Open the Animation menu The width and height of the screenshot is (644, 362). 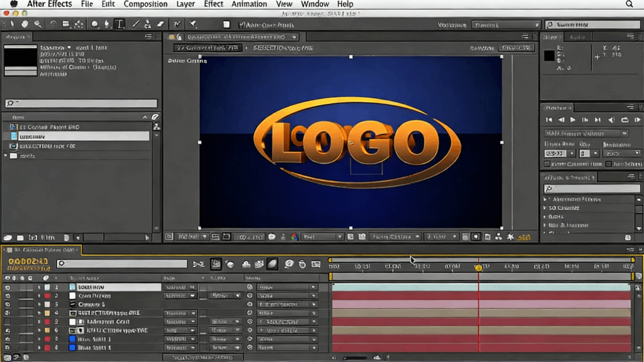(x=249, y=4)
